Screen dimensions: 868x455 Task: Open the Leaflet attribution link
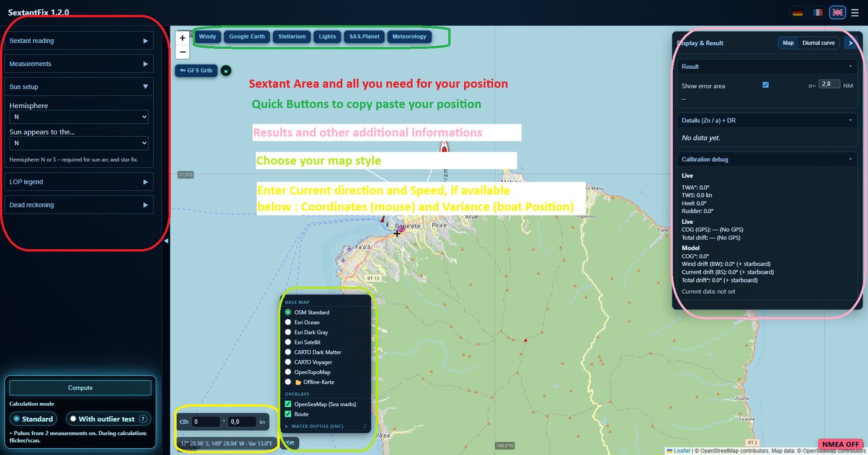click(682, 451)
